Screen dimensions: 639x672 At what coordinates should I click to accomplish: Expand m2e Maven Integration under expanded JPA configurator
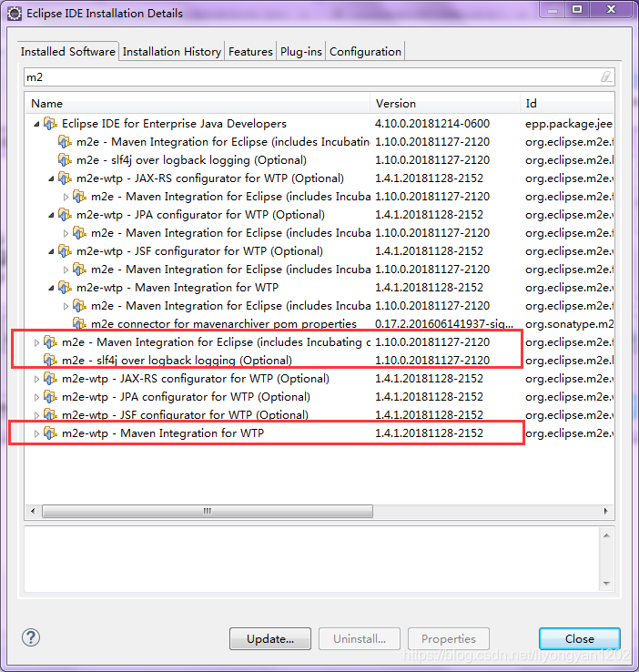pos(66,233)
